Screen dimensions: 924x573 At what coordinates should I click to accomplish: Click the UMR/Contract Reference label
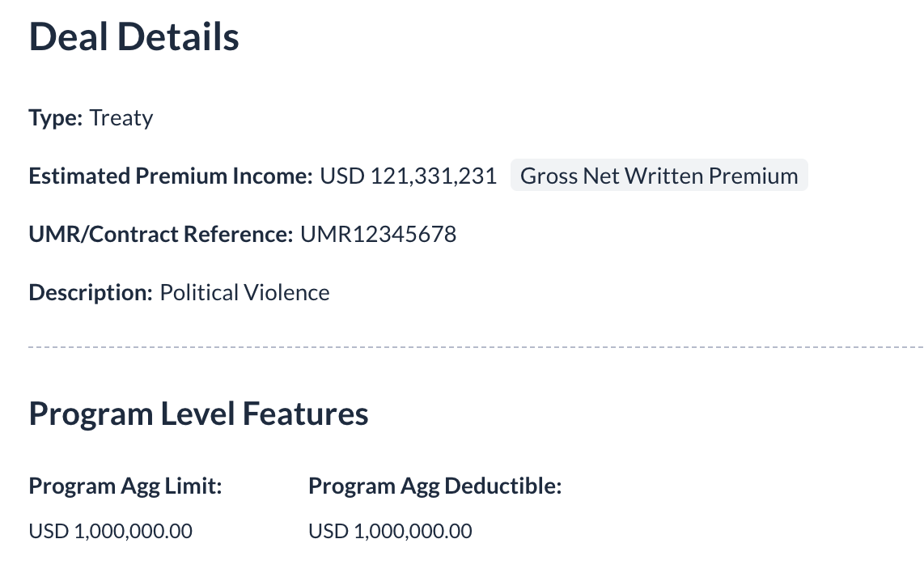[160, 235]
